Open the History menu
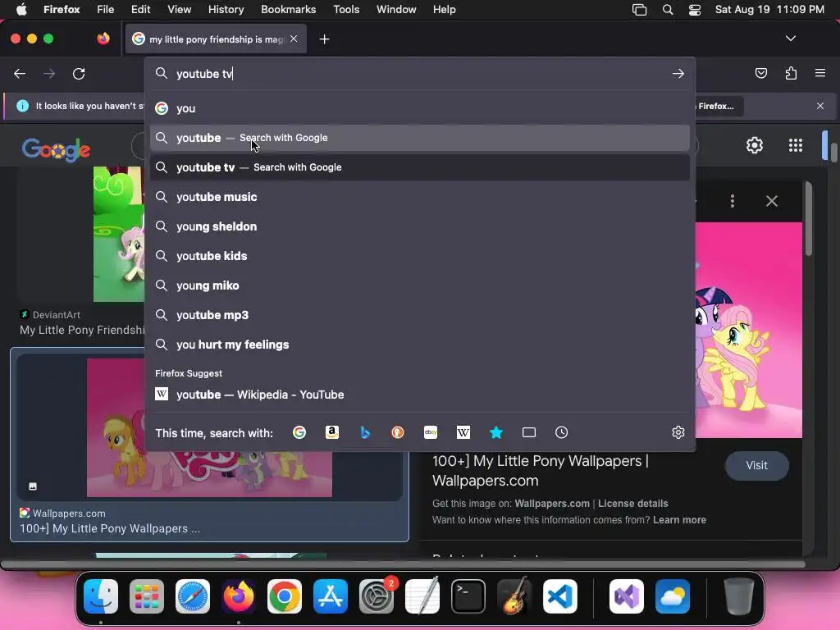Image resolution: width=840 pixels, height=630 pixels. pyautogui.click(x=226, y=10)
